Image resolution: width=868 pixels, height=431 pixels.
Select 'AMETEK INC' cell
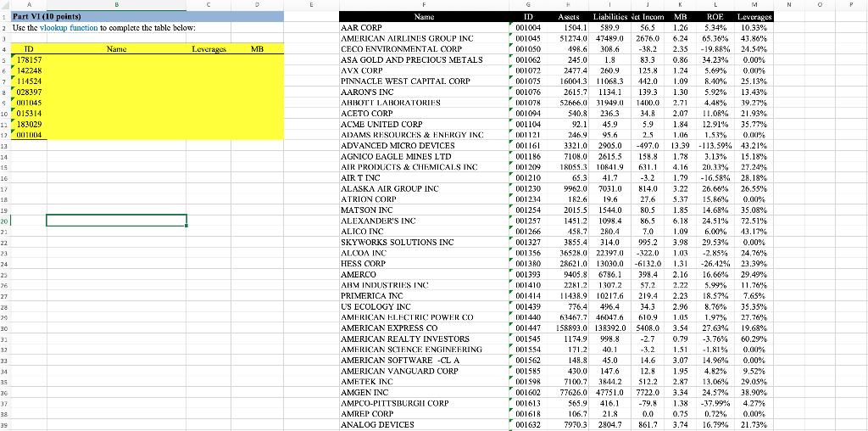(x=424, y=382)
